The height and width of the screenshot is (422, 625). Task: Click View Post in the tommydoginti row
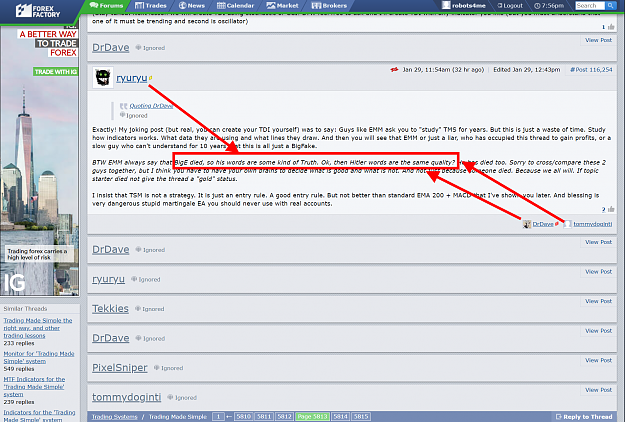[598, 390]
